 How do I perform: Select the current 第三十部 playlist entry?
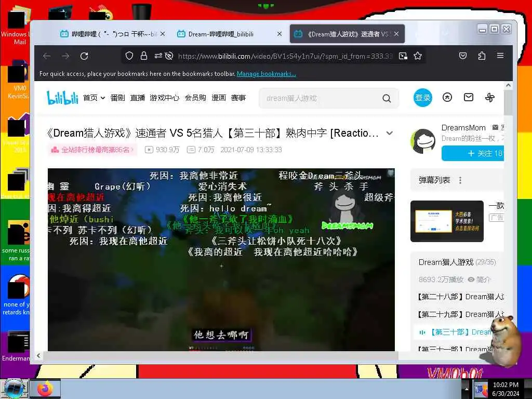pos(456,332)
